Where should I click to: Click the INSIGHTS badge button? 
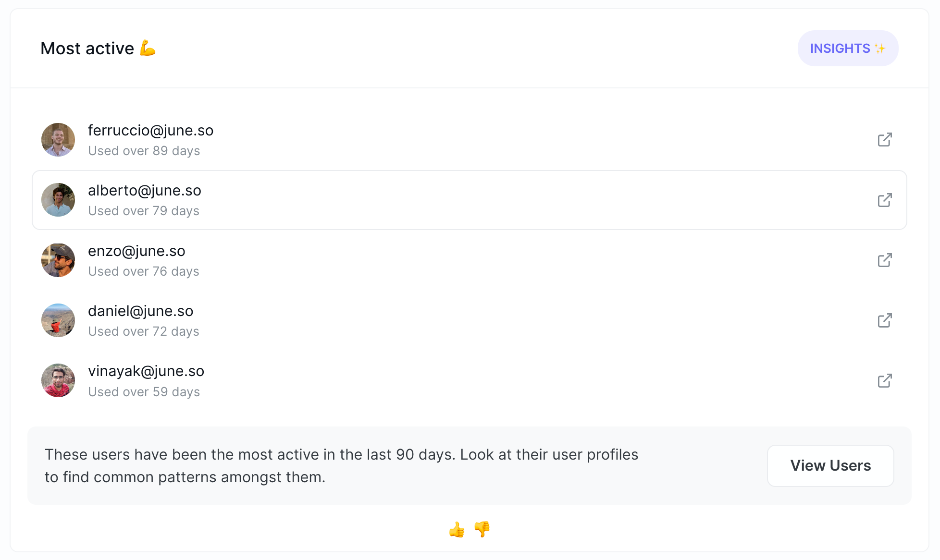click(x=848, y=49)
